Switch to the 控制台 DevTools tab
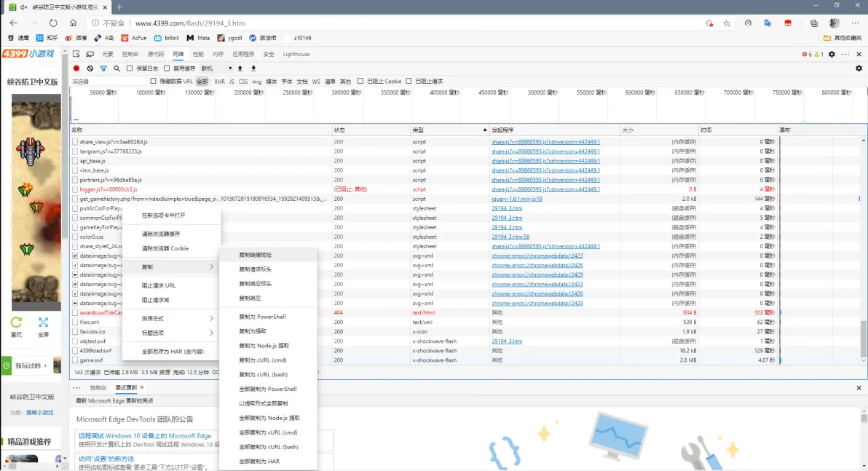 coord(130,55)
